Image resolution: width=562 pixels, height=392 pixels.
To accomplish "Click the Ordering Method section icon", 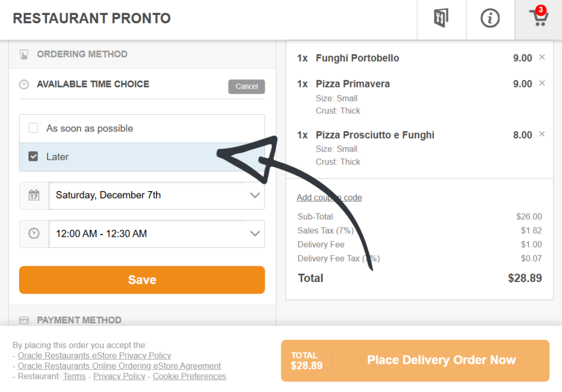I will [24, 54].
